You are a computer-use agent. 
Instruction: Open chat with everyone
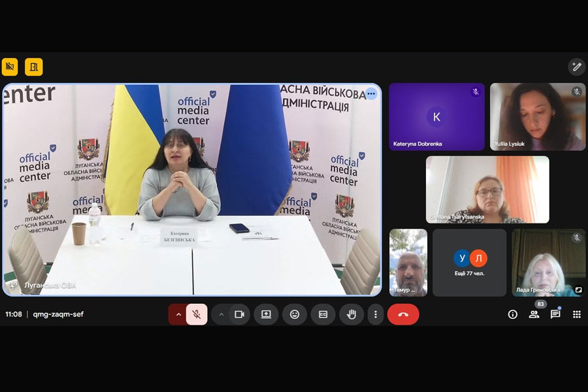pos(555,314)
